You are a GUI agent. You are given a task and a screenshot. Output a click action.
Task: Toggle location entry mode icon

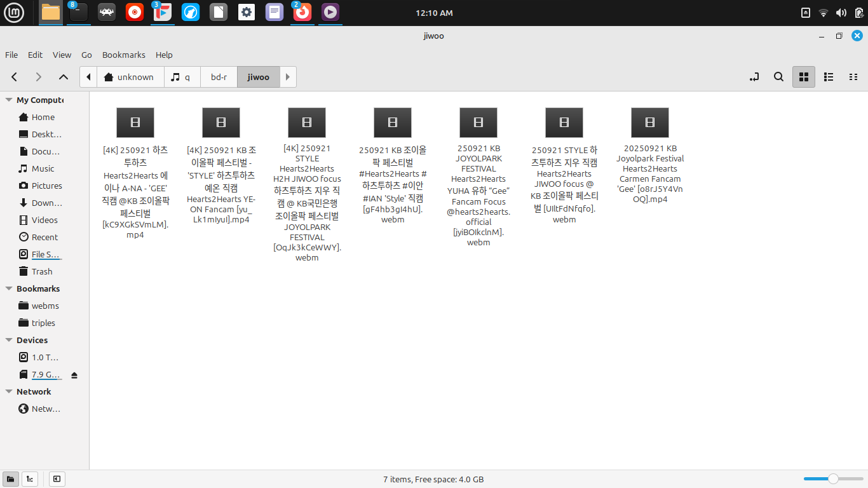tap(754, 77)
